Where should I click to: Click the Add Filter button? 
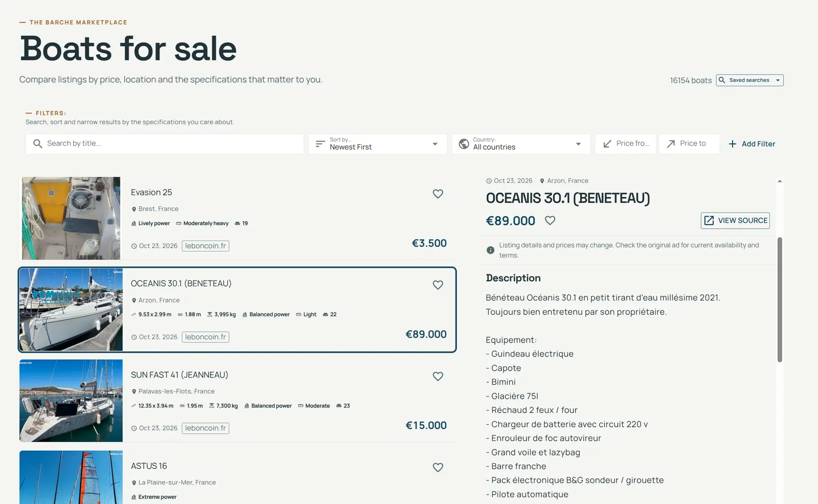click(x=752, y=144)
